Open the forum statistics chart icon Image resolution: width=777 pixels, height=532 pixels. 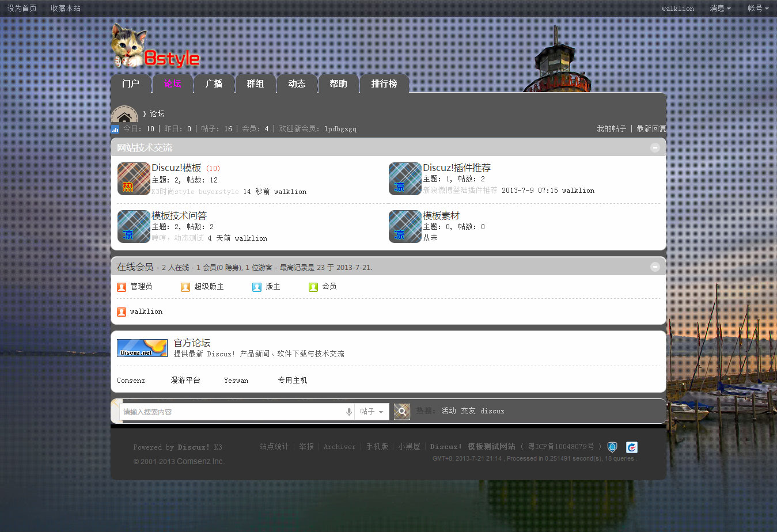pyautogui.click(x=115, y=129)
